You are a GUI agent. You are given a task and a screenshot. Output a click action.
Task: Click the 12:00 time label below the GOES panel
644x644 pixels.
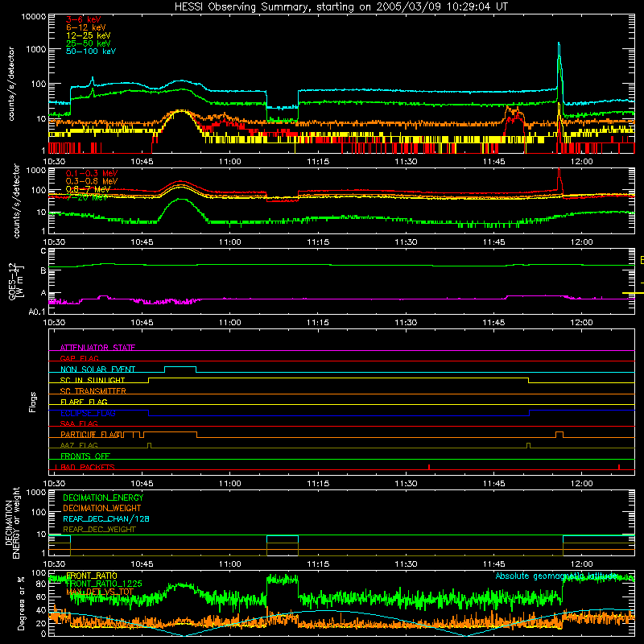coord(581,323)
